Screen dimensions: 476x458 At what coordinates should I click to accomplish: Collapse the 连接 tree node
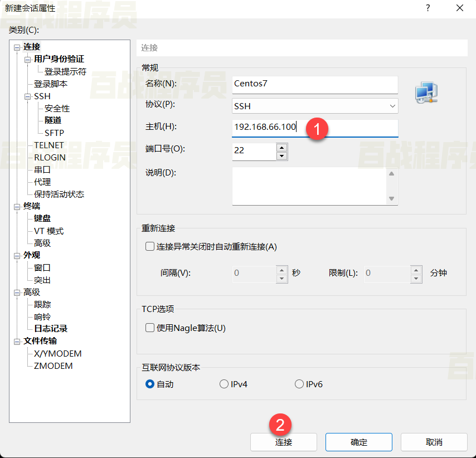[x=17, y=47]
